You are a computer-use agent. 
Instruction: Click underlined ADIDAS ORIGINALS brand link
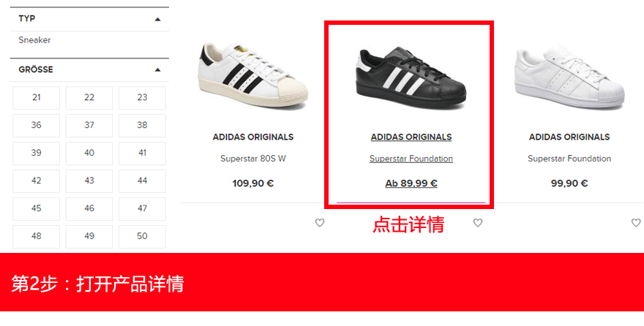pyautogui.click(x=411, y=137)
